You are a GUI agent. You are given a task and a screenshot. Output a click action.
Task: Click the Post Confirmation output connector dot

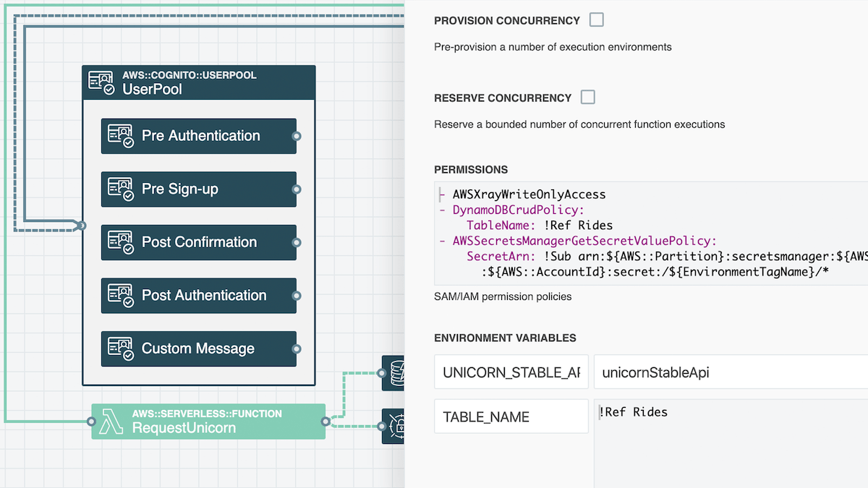tap(296, 242)
